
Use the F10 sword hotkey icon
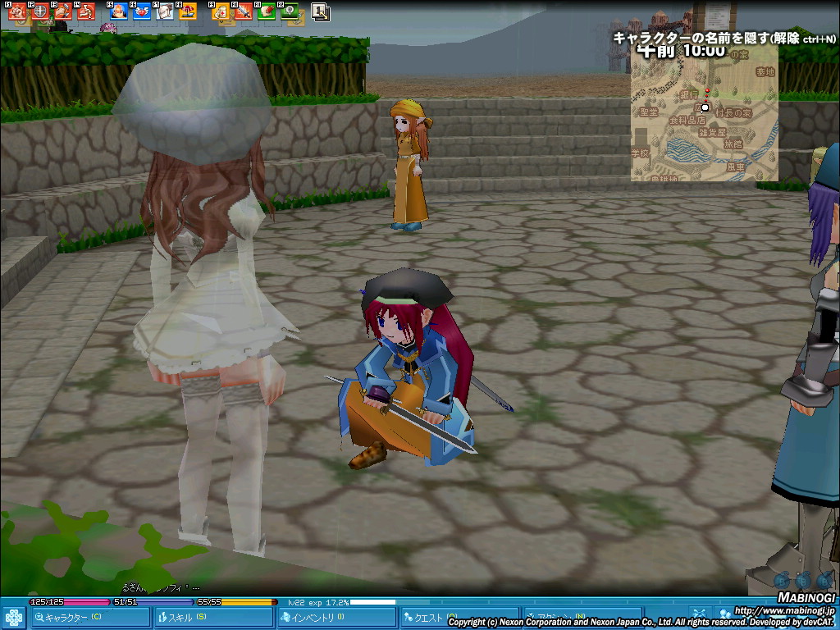click(243, 11)
